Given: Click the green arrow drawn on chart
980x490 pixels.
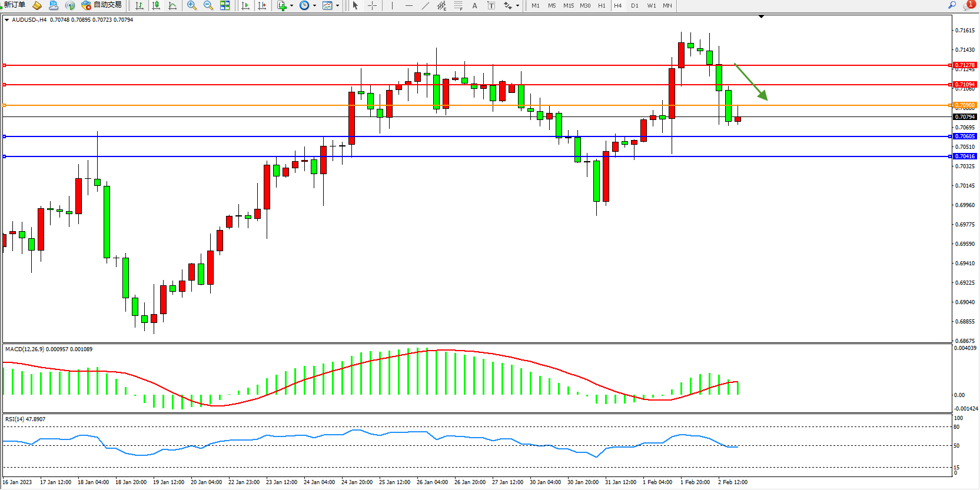Looking at the screenshot, I should point(751,82).
